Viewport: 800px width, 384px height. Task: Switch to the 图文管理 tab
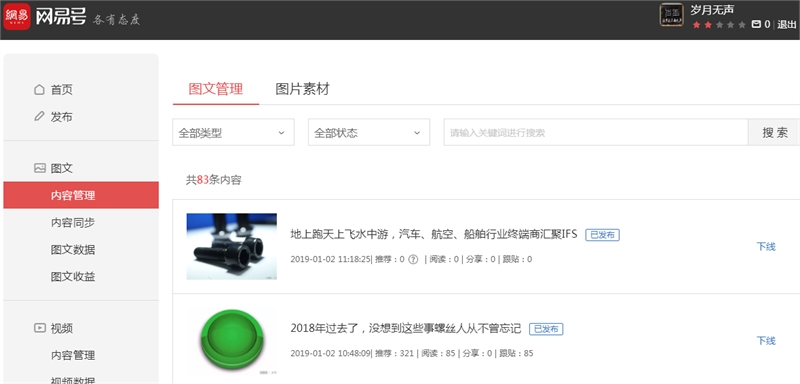coord(216,89)
